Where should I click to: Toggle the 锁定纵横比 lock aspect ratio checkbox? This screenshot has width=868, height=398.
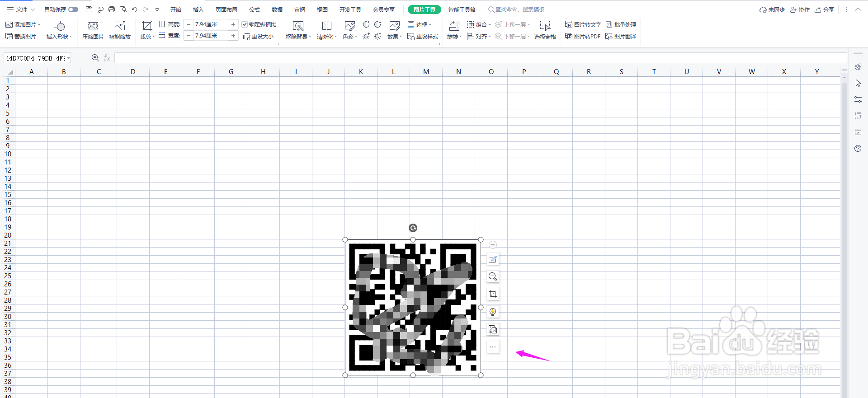(245, 24)
